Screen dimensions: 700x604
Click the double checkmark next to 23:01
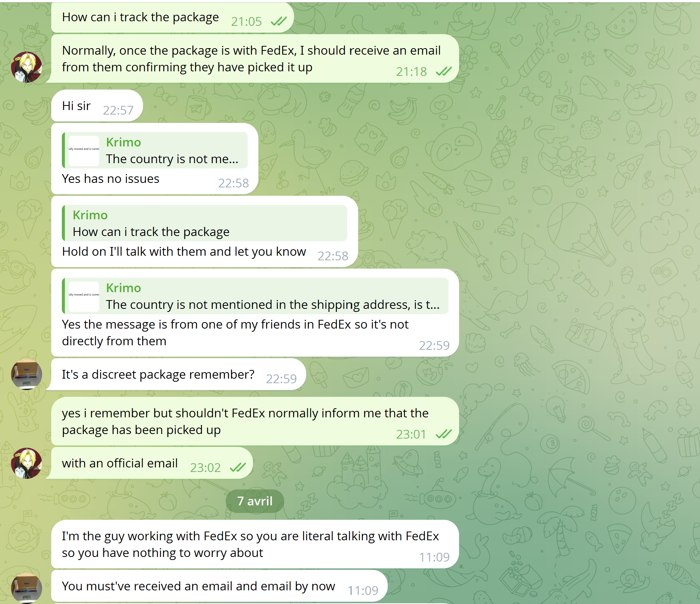[x=444, y=434]
